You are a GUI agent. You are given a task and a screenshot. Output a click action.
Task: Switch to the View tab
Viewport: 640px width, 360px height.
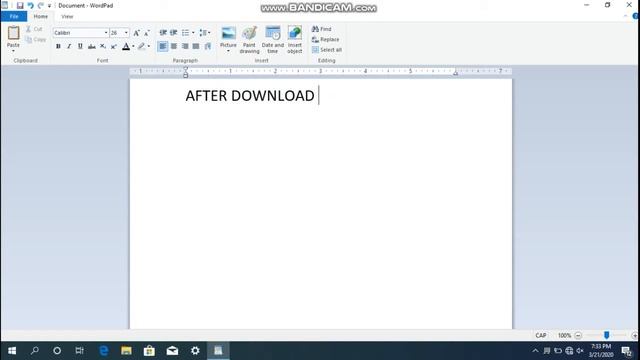(x=67, y=16)
